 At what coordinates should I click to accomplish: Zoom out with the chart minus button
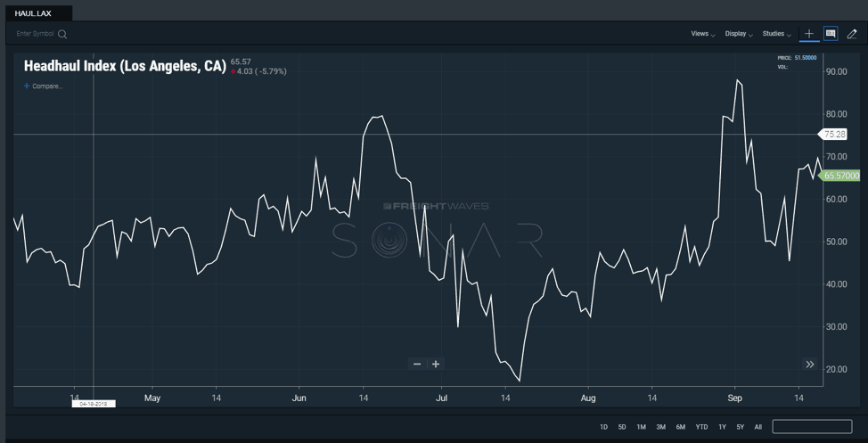(x=417, y=364)
